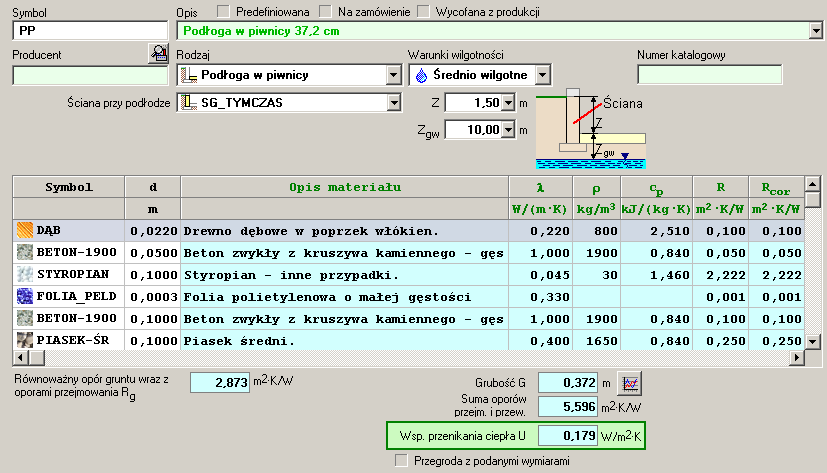Select the PIASEK-ŚR symbol cell
The height and width of the screenshot is (473, 827).
[x=69, y=341]
